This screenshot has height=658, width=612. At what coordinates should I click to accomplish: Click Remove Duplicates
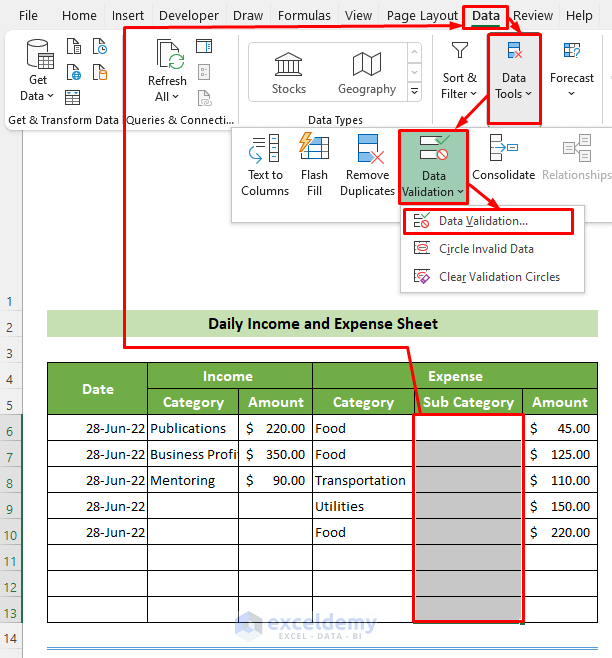coord(367,165)
